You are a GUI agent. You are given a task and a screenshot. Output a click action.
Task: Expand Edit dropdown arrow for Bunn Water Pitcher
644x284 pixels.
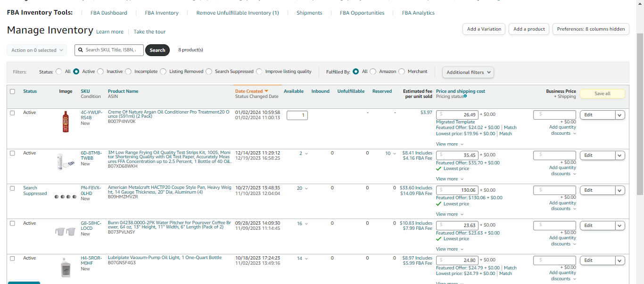[x=620, y=226]
